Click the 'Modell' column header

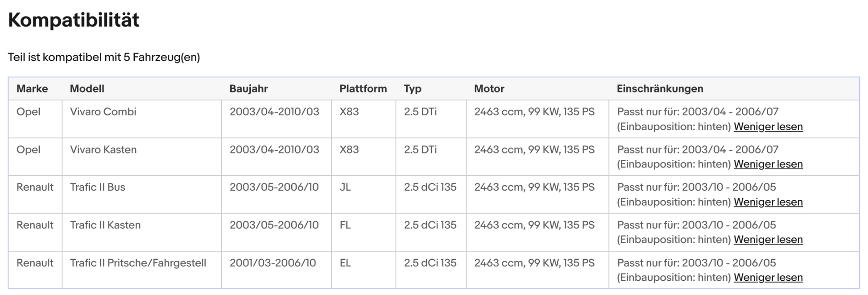point(87,89)
